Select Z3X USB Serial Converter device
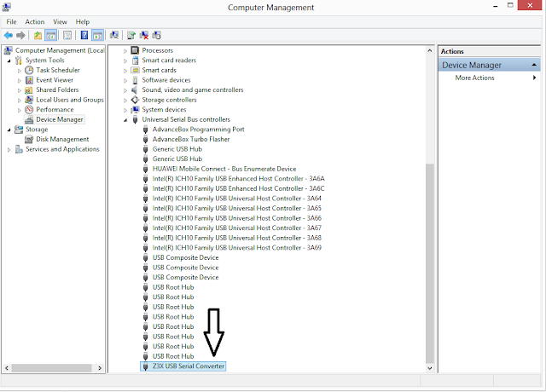546x392 pixels. pyautogui.click(x=189, y=366)
